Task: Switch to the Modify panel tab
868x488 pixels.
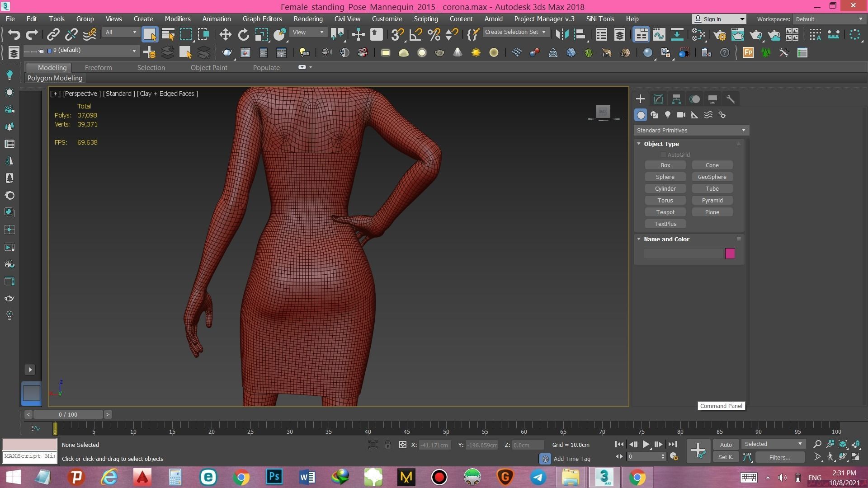Action: click(x=658, y=99)
